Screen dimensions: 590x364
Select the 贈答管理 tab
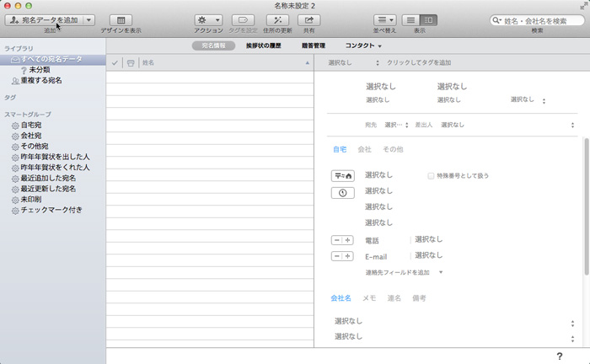[x=314, y=45]
